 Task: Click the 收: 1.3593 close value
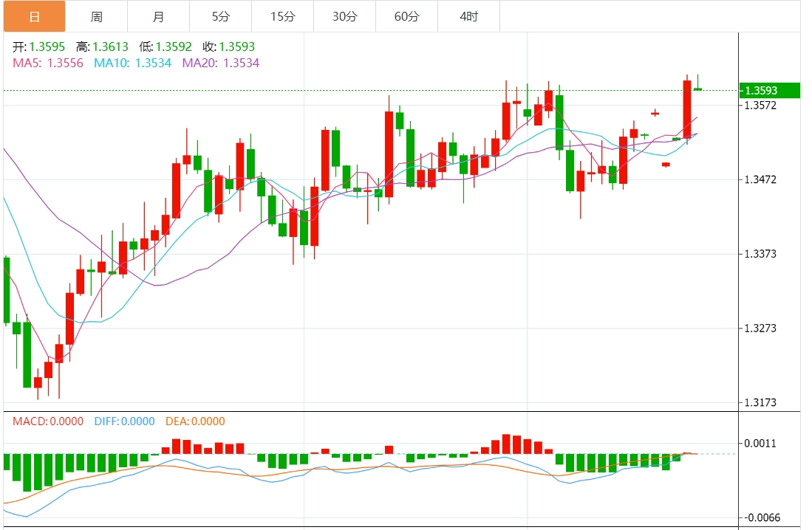229,47
